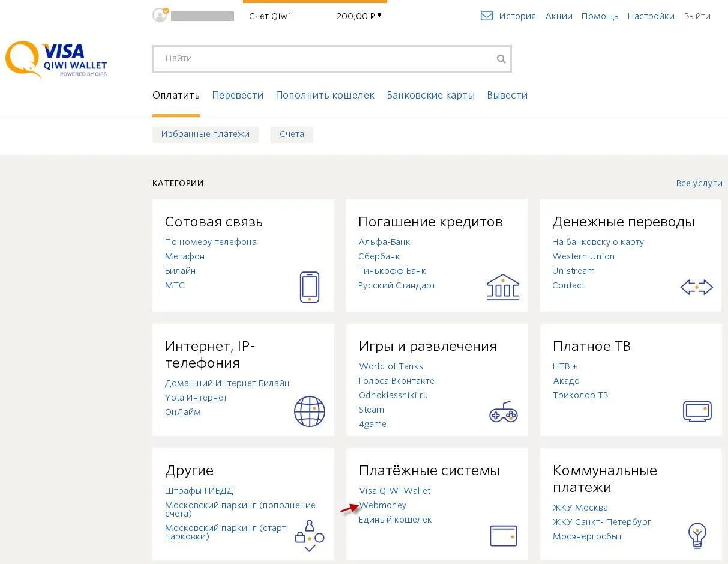Open Домашний Интернет Билайн
Image resolution: width=728 pixels, height=564 pixels.
coord(227,383)
